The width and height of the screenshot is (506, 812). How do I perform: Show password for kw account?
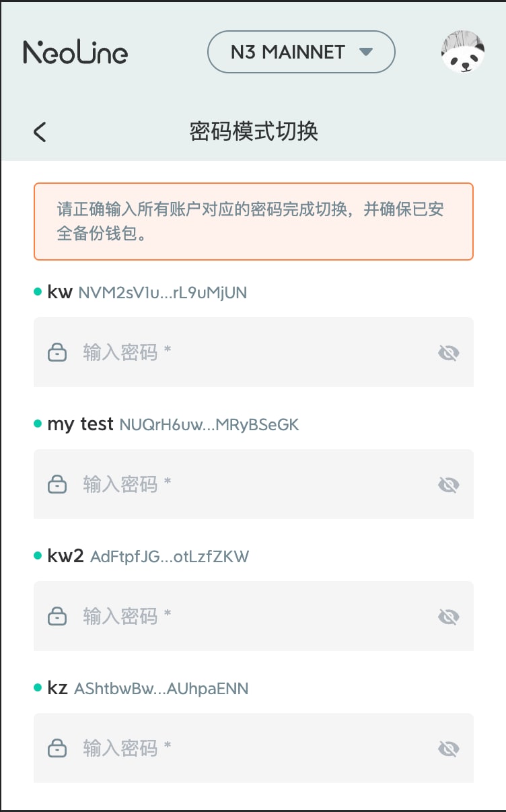tap(448, 352)
